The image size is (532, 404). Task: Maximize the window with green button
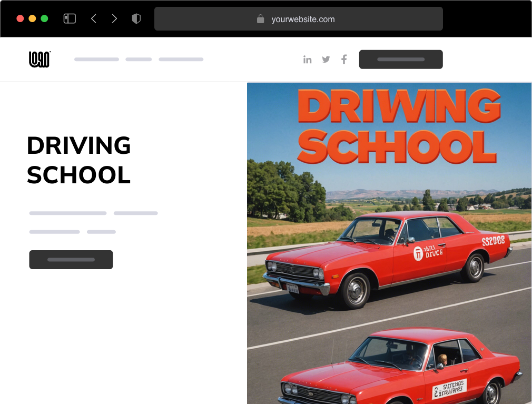click(x=44, y=19)
